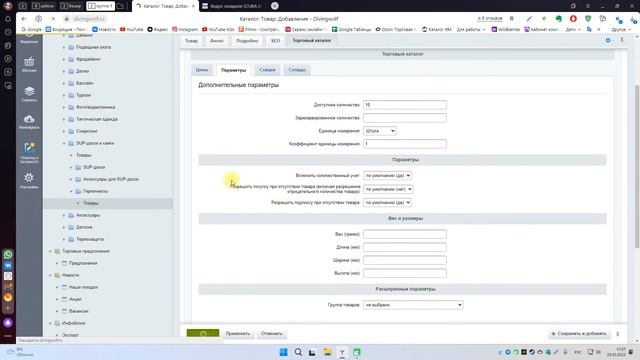
Task: Expand the Фридайвинг tree folder
Action: click(x=64, y=59)
